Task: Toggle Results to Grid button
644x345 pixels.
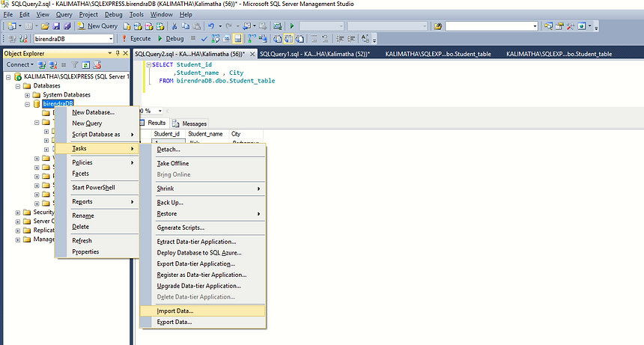Action: (288, 39)
